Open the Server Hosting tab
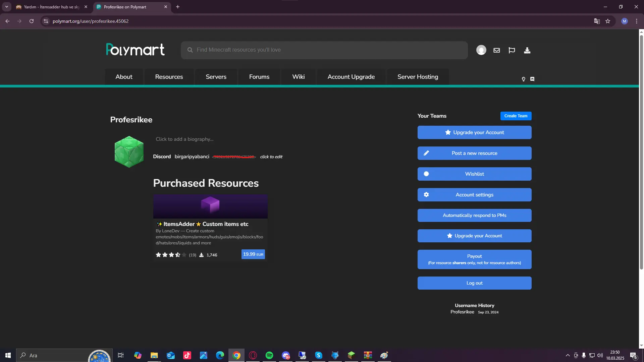 (418, 77)
